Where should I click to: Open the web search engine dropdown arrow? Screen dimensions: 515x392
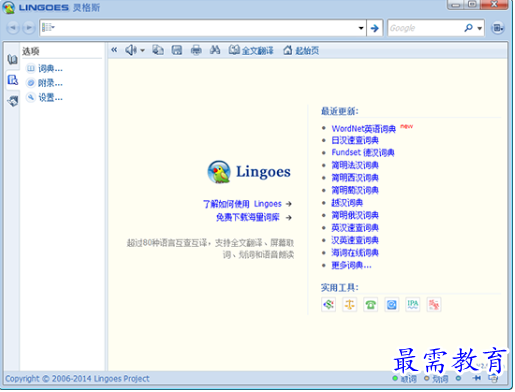click(x=479, y=28)
